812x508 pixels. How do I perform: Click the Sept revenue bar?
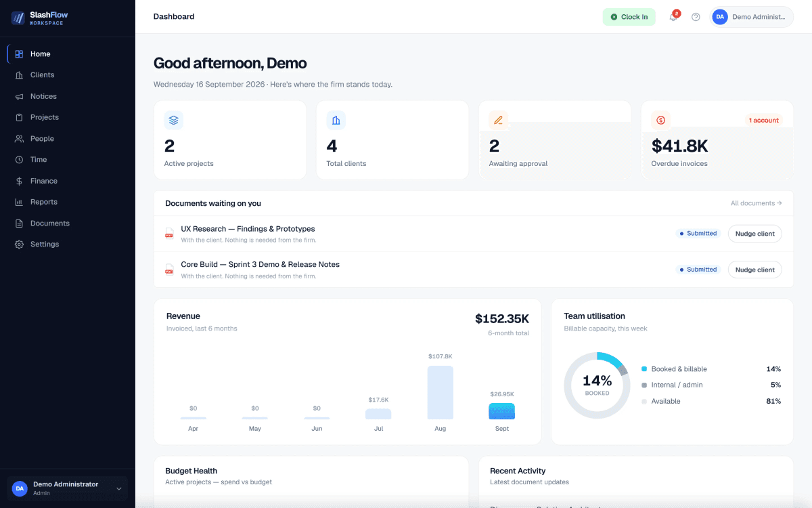point(501,411)
